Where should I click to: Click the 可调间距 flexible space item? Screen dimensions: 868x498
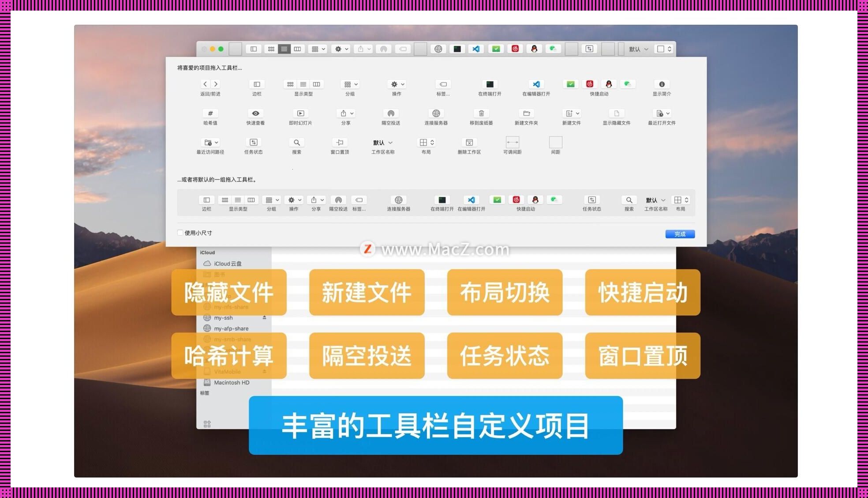[x=512, y=142]
